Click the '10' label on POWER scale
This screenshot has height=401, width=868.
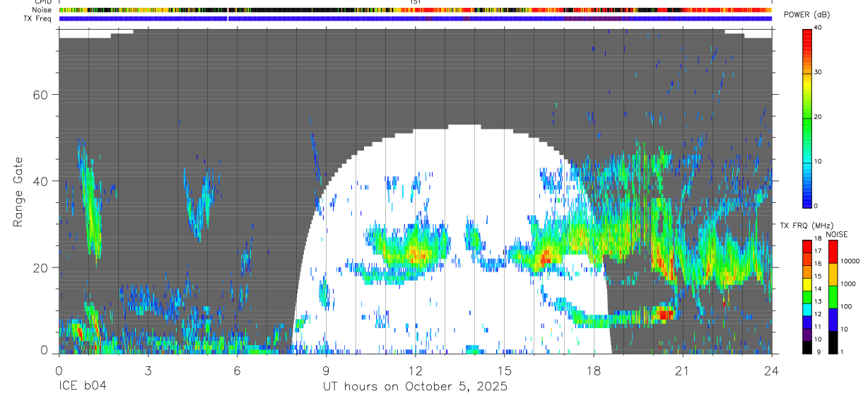819,162
